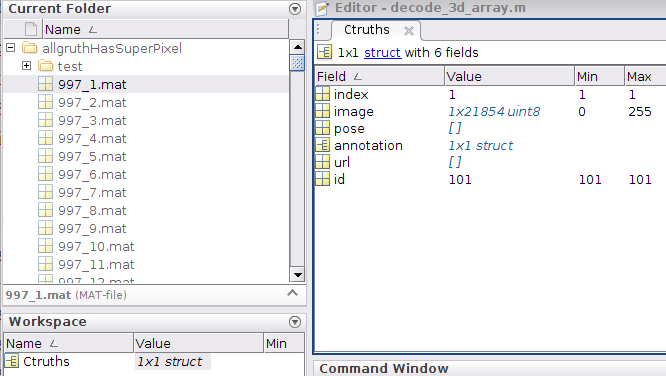Image resolution: width=666 pixels, height=376 pixels.
Task: Click the Workspace Value column header
Action: coord(199,343)
